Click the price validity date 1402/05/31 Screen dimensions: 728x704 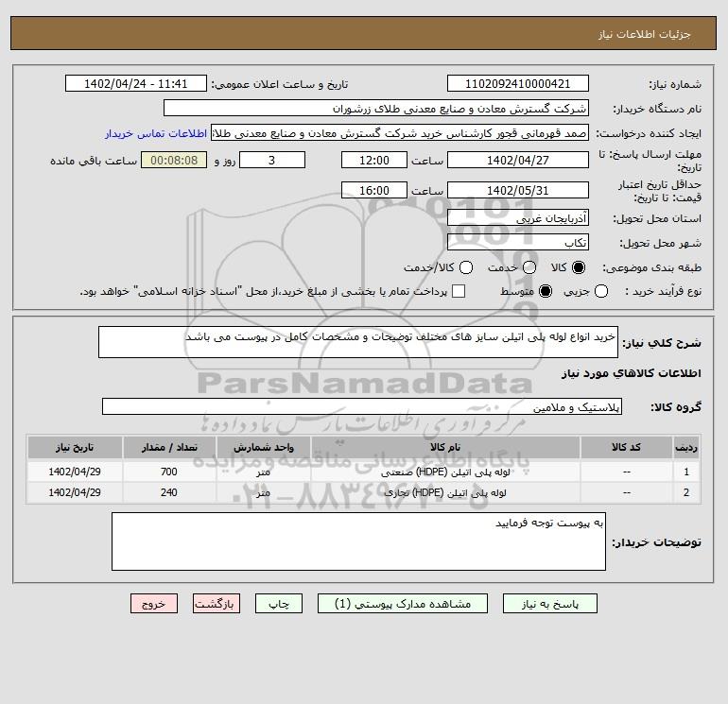point(518,191)
